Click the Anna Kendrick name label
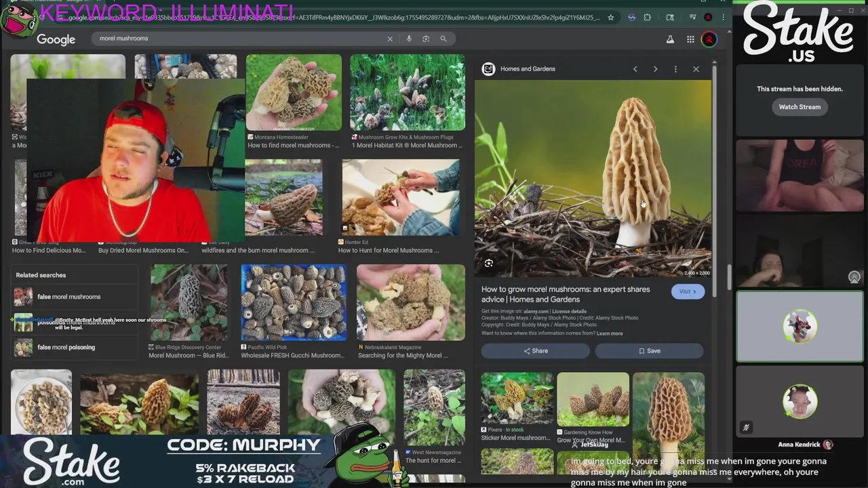The image size is (868, 488). [799, 445]
